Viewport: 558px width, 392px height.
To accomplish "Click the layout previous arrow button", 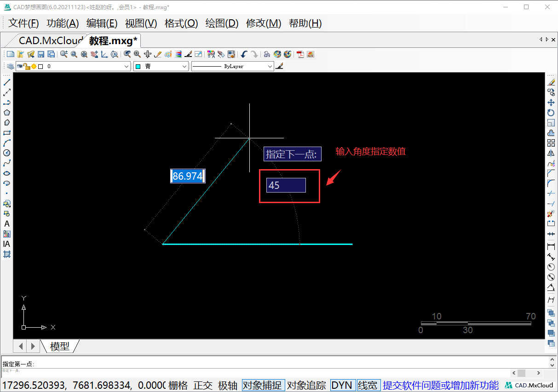I will (21, 346).
